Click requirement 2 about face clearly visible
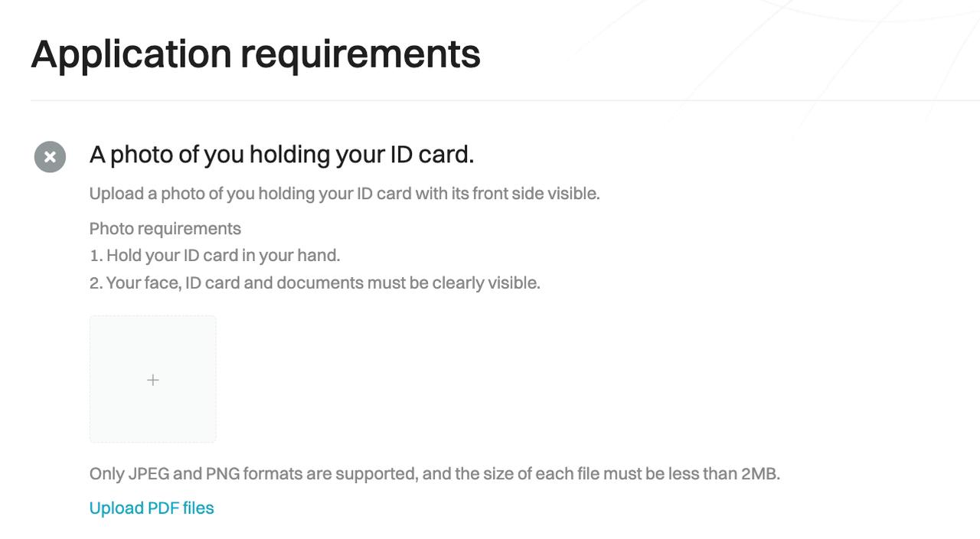The image size is (980, 539). click(315, 283)
